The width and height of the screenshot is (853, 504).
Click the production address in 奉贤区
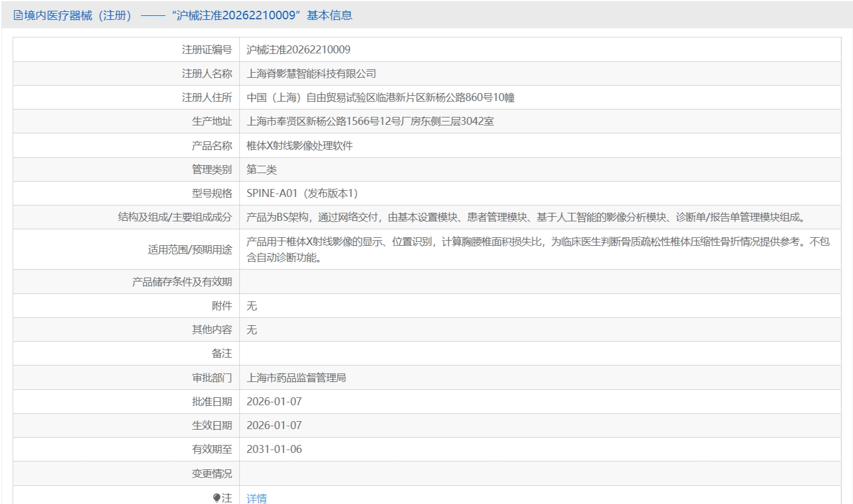(x=370, y=121)
